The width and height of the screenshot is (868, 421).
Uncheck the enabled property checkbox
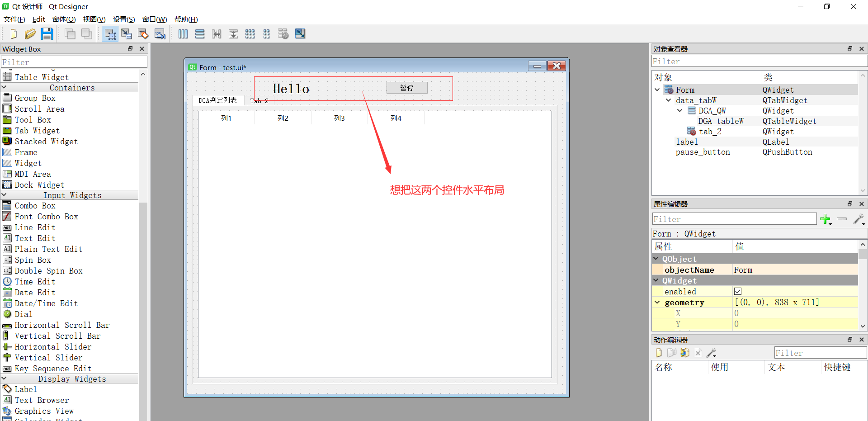738,291
